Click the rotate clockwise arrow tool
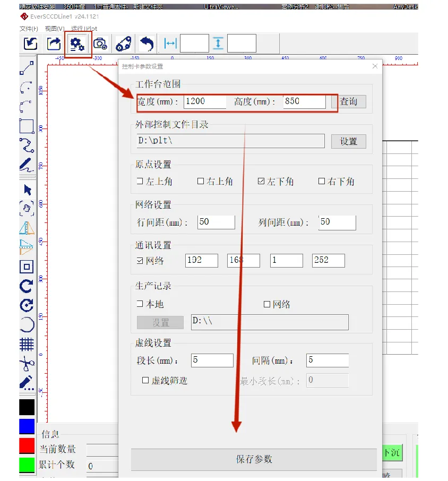 [x=27, y=286]
